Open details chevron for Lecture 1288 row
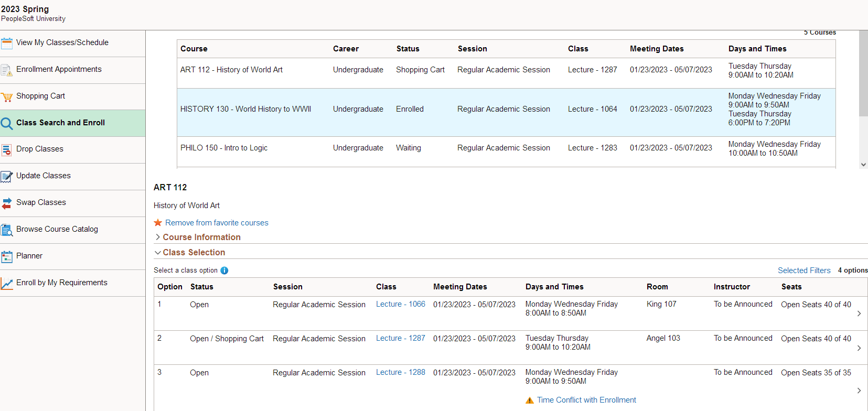 859,391
